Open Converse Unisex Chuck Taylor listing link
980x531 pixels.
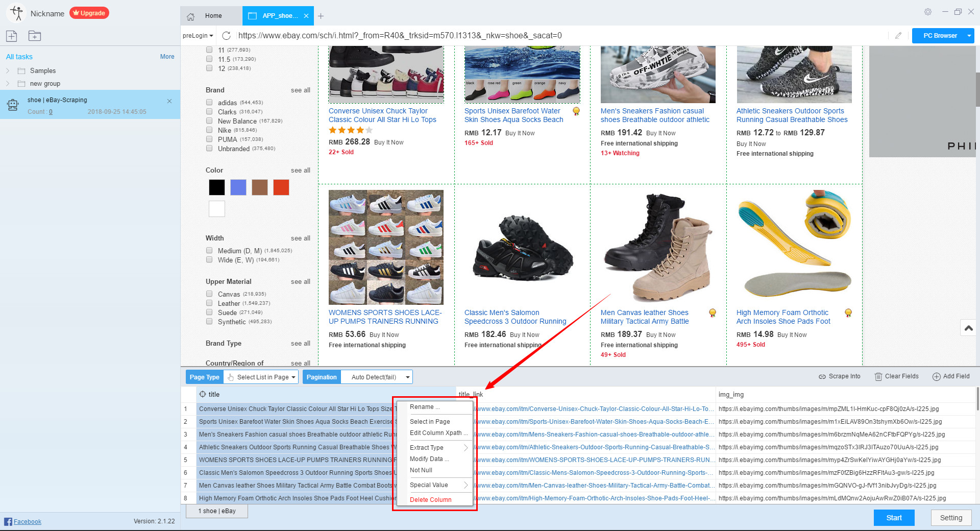[382, 115]
